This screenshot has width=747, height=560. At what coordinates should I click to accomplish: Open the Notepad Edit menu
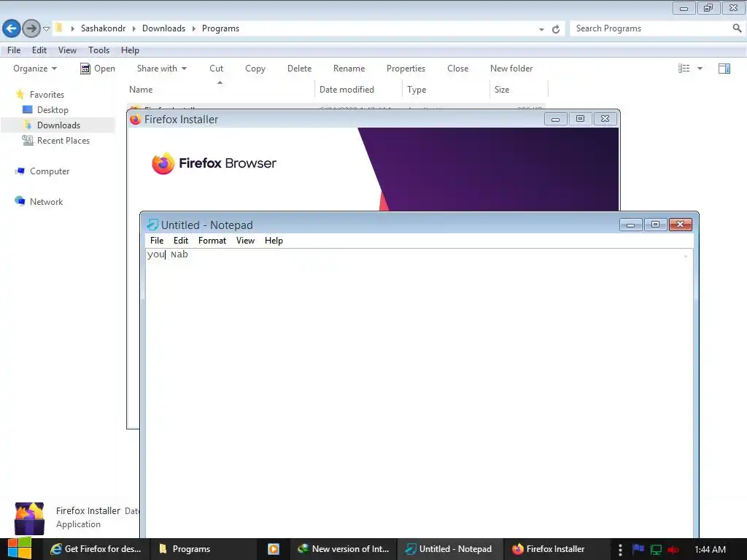coord(181,241)
